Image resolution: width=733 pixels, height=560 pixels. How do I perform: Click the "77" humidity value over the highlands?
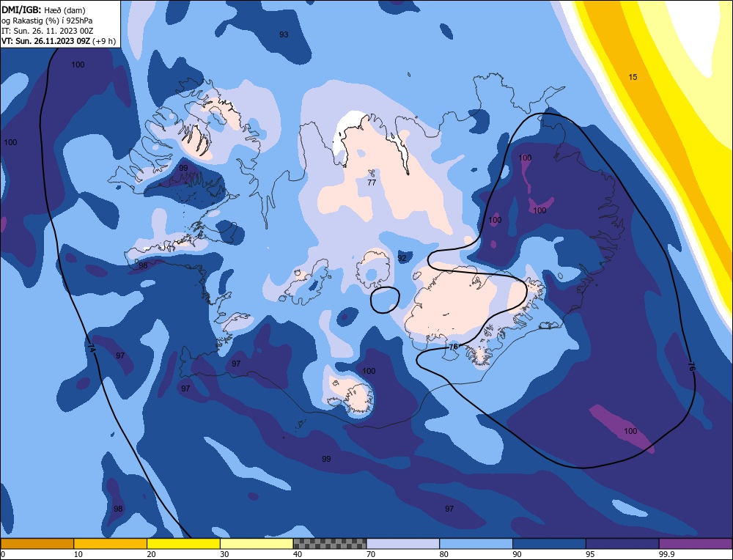[372, 183]
